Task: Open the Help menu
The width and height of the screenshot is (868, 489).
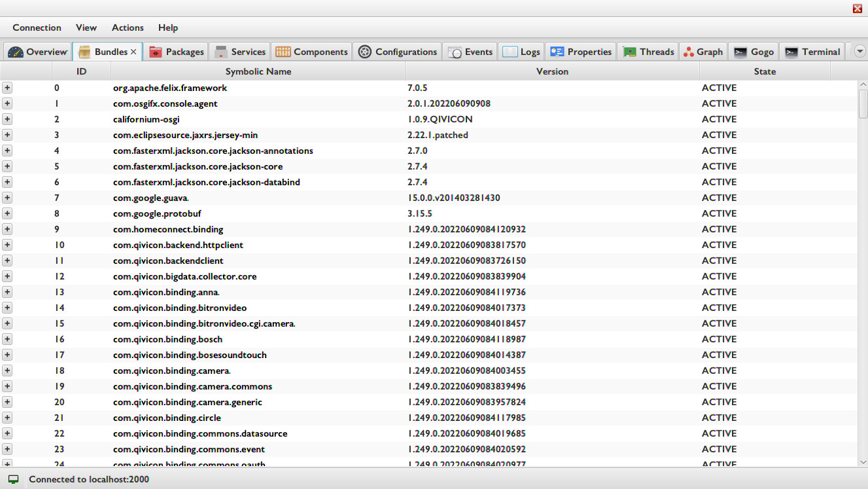Action: 168,27
